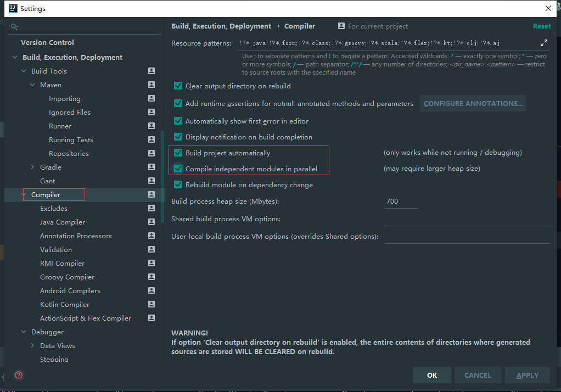The height and width of the screenshot is (392, 561).
Task: Toggle Display notification on build completion
Action: coord(178,137)
